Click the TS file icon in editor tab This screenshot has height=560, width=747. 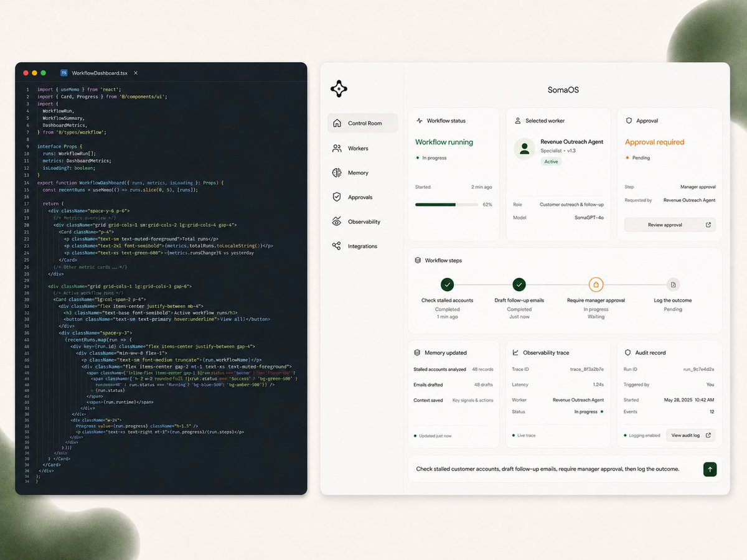point(63,73)
